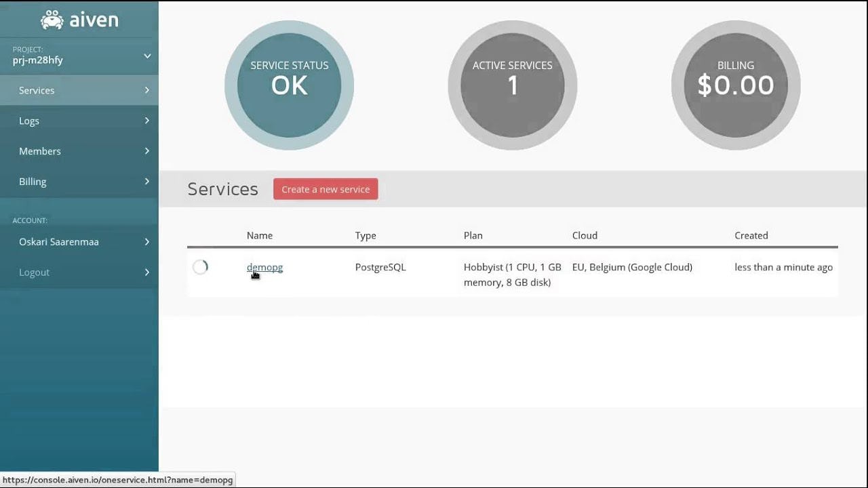
Task: Click the Plan column header
Action: coord(473,235)
